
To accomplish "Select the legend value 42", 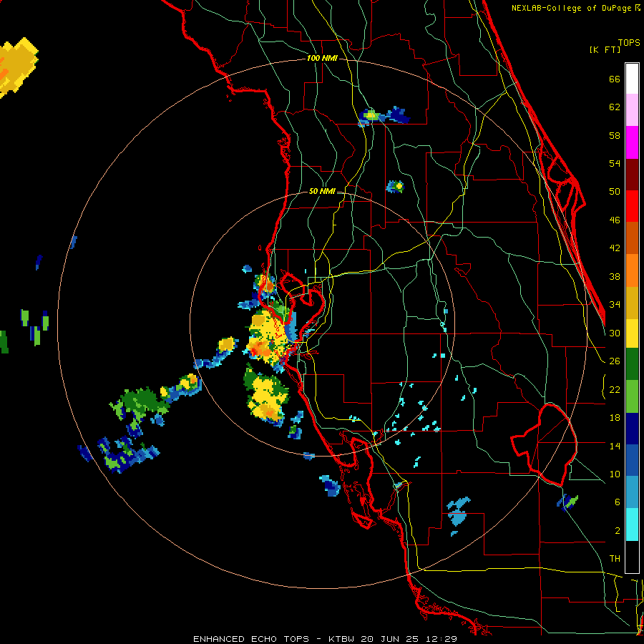I will coord(615,248).
